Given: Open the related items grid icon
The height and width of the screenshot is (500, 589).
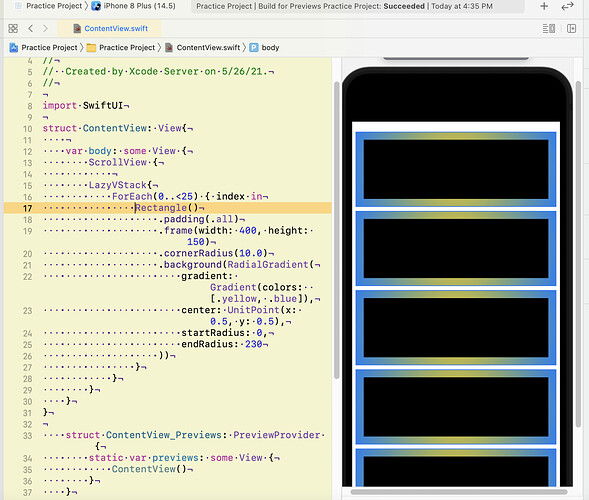Looking at the screenshot, I should pos(13,29).
